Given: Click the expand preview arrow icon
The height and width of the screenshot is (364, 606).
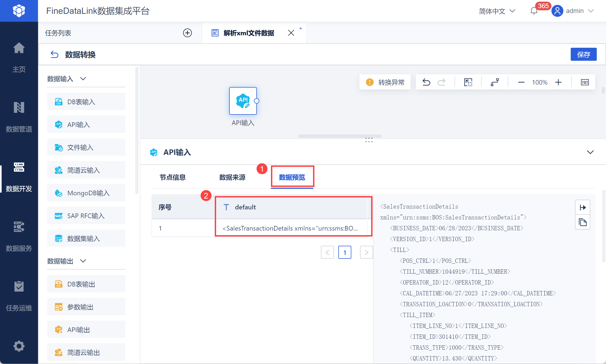Looking at the screenshot, I should click(582, 207).
